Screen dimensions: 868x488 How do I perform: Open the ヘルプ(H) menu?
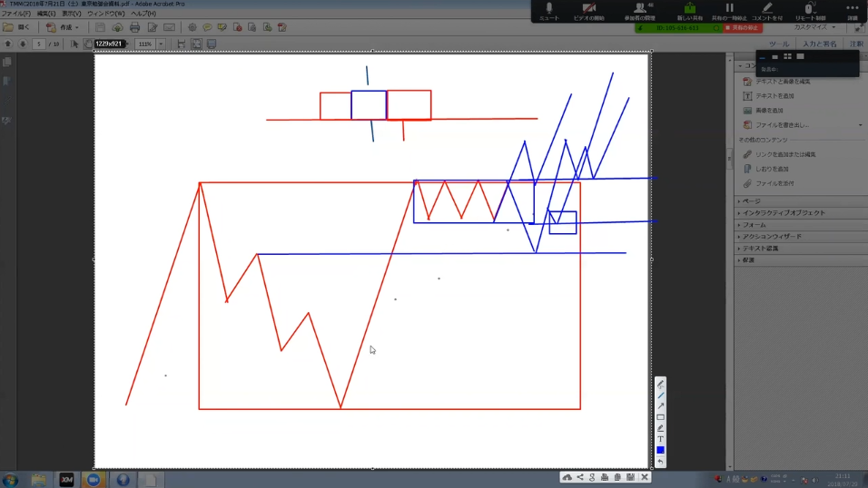143,14
